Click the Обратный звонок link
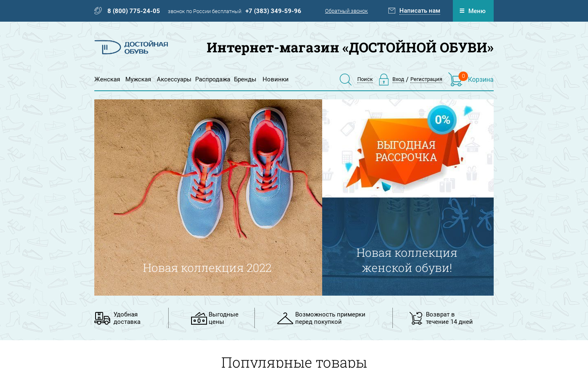Screen dimensions: 588x368 [346, 11]
